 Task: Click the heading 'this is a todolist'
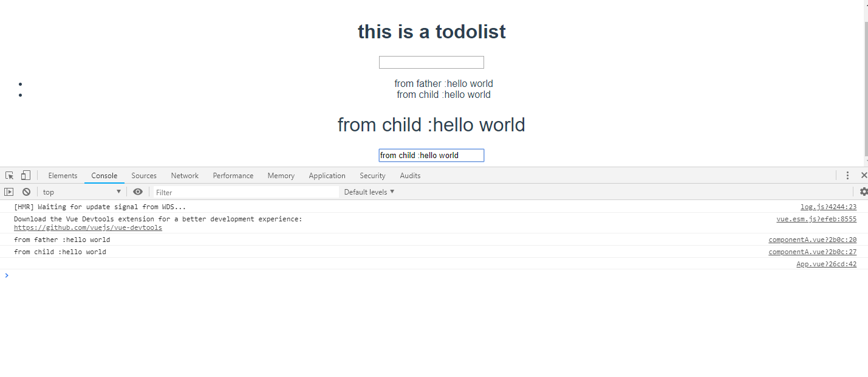(432, 32)
